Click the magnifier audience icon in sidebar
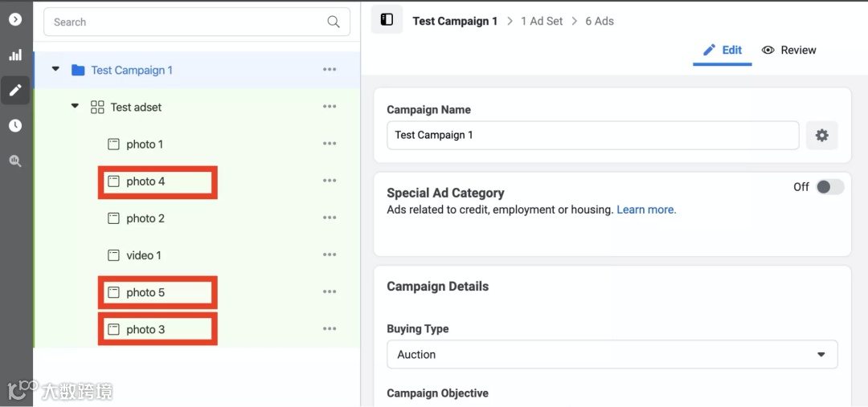The width and height of the screenshot is (868, 407). (15, 161)
